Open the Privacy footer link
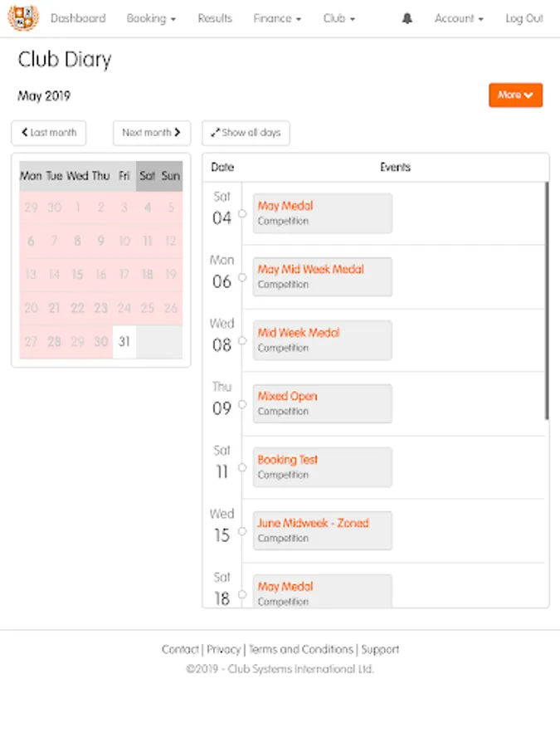 click(x=223, y=649)
